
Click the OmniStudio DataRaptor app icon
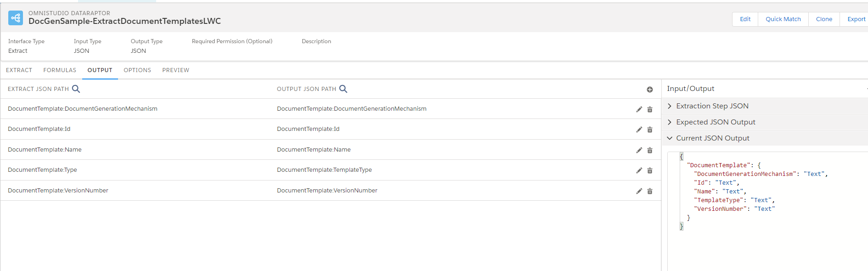[x=16, y=18]
